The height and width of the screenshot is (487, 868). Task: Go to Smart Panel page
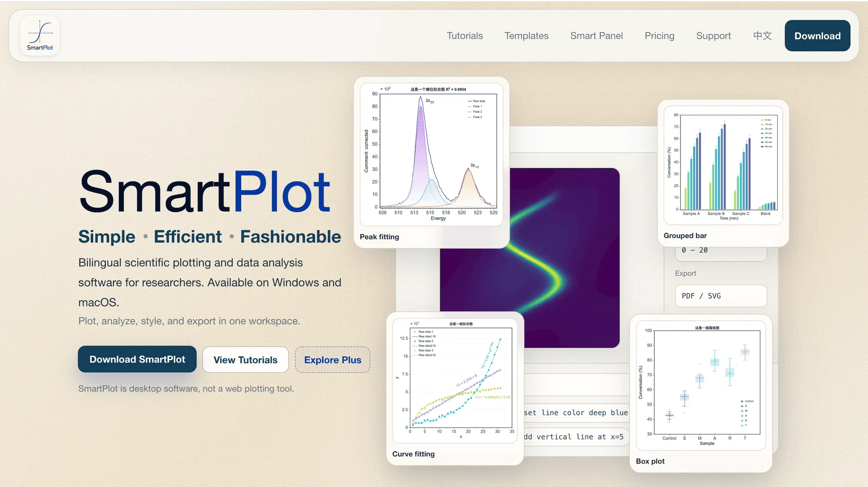596,36
